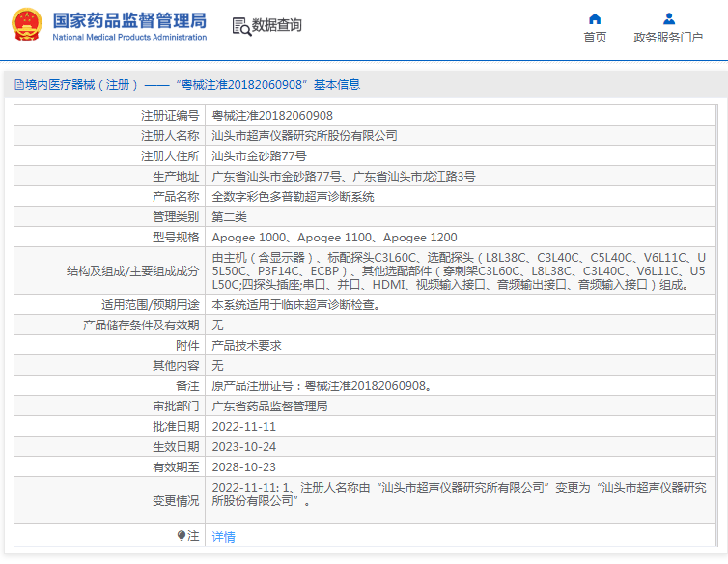The height and width of the screenshot is (564, 728).
Task: Click the document icon before 境内医疗器械
Action: coord(19,85)
